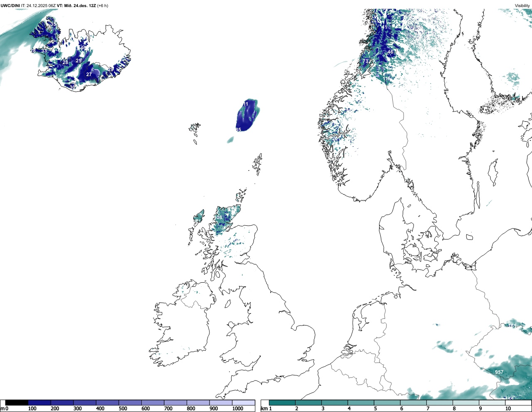Click the "46" value in northern Iceland
This screenshot has height=412, width=532.
tap(83, 48)
